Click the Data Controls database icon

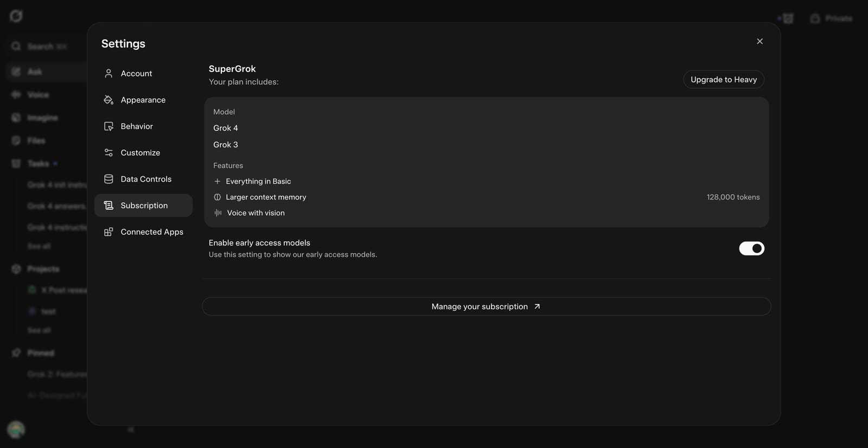[x=108, y=179]
